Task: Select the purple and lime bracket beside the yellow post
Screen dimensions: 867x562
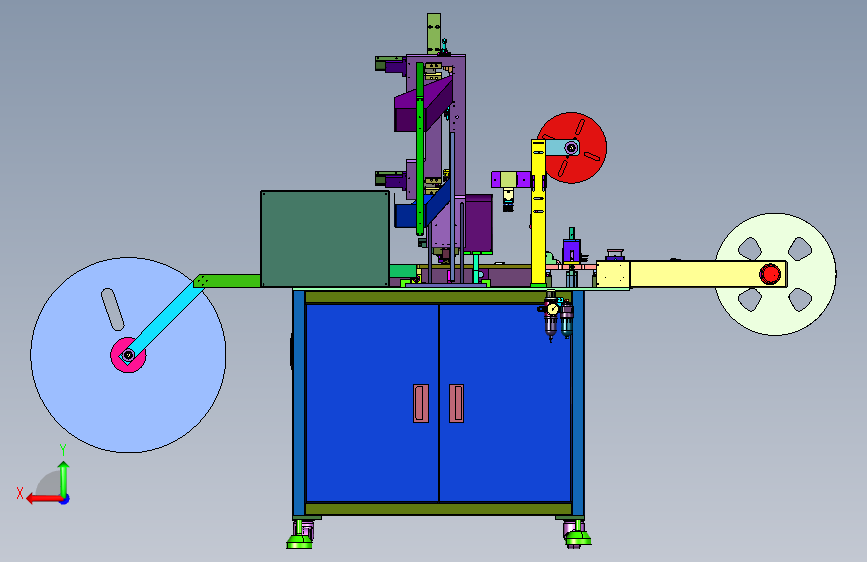Action: point(512,179)
